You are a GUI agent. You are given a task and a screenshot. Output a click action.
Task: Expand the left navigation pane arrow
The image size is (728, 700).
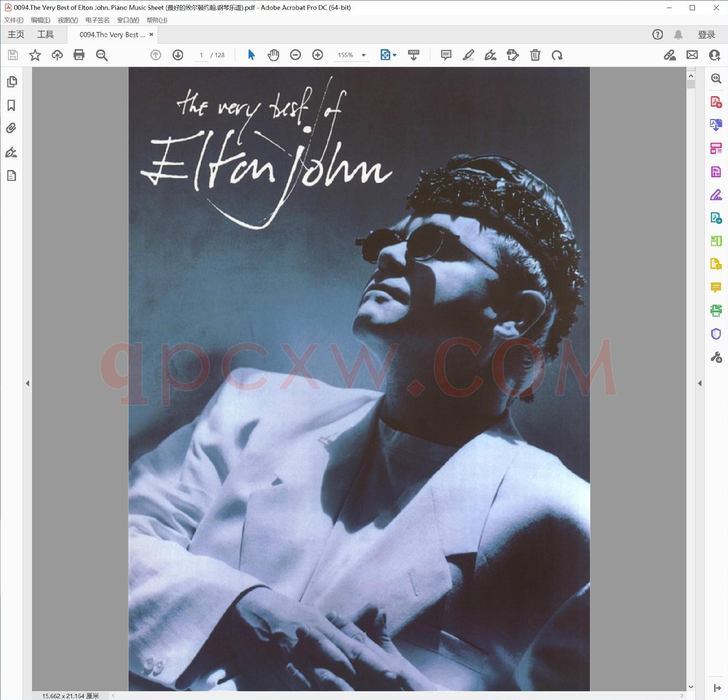pos(28,383)
